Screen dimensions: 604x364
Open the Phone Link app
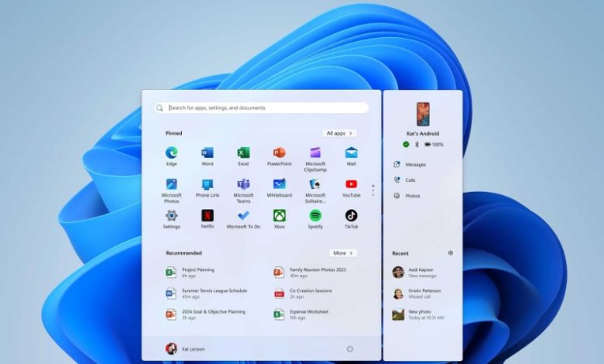(208, 188)
